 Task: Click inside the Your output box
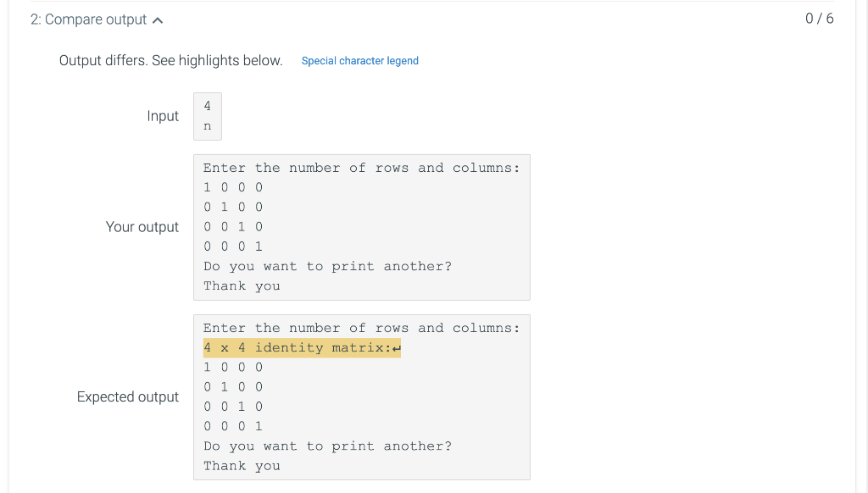(x=362, y=227)
